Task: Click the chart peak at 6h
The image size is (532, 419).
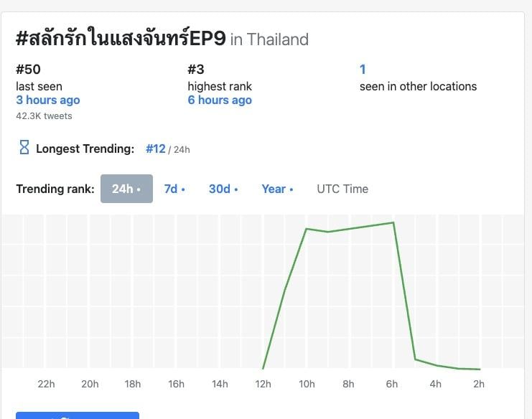Action: click(x=393, y=222)
